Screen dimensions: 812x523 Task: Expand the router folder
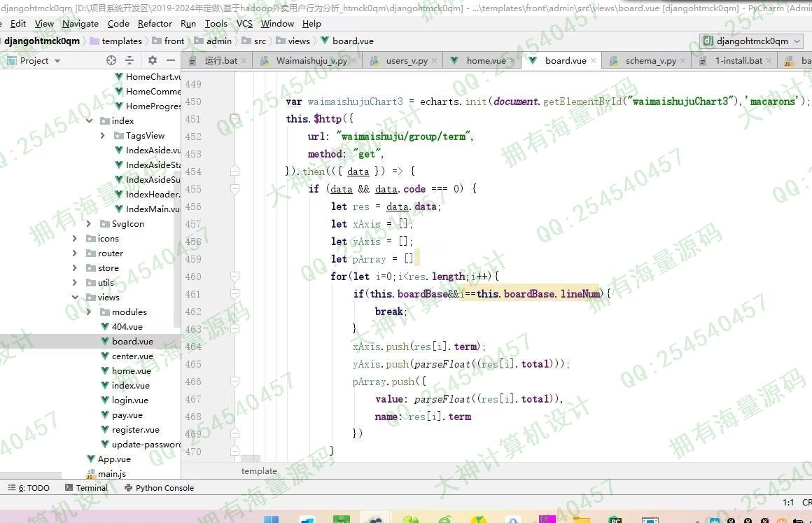75,253
